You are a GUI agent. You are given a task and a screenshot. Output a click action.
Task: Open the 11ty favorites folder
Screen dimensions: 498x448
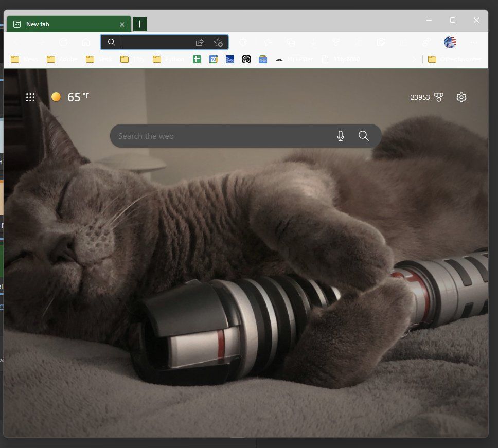pyautogui.click(x=132, y=59)
